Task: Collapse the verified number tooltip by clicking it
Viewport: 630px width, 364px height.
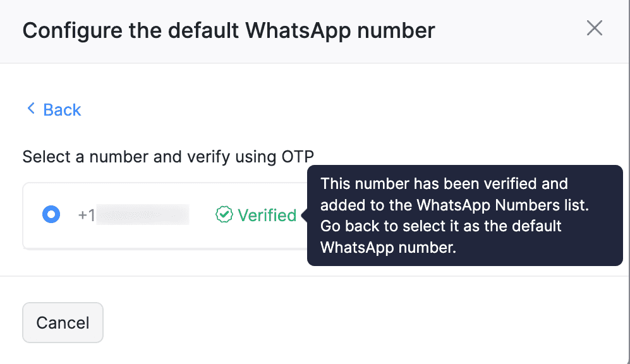Action: 464,215
